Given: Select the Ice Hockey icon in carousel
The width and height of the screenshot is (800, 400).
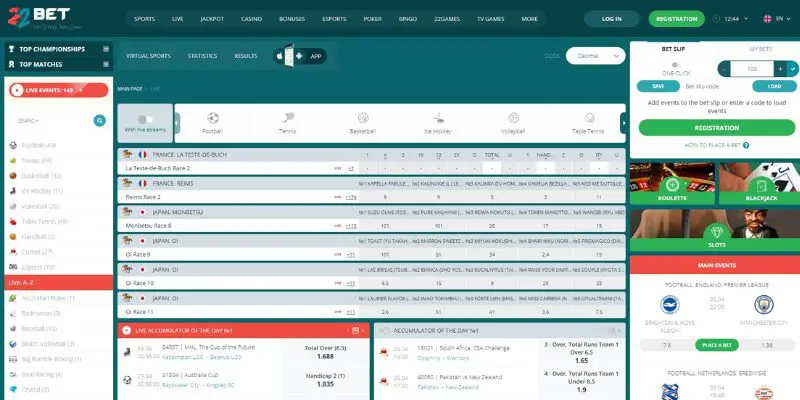Looking at the screenshot, I should tap(438, 118).
